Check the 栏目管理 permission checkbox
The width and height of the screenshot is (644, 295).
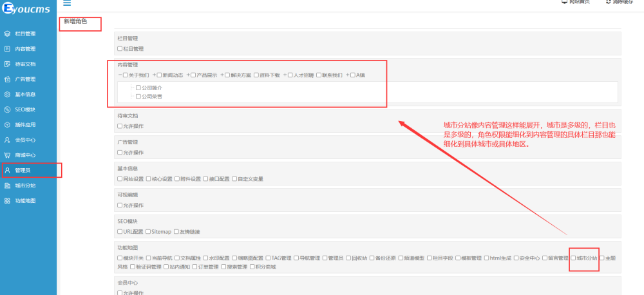120,49
